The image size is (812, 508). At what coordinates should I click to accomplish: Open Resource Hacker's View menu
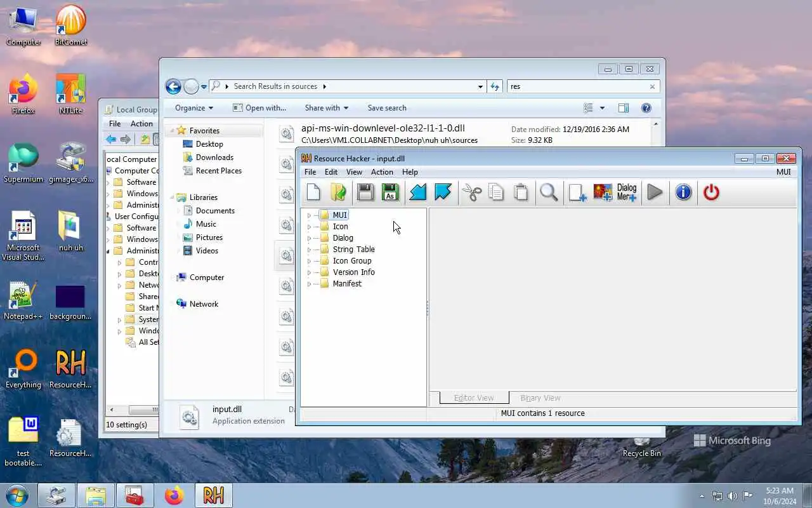[x=354, y=172]
